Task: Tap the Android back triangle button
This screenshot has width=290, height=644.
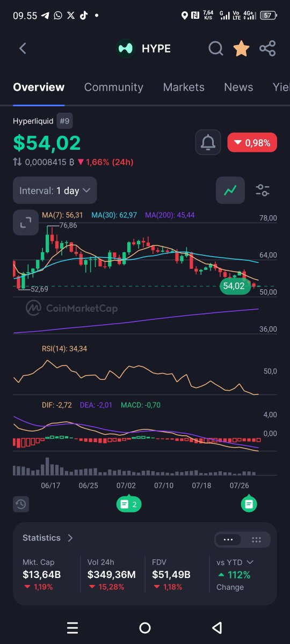Action: 217,628
